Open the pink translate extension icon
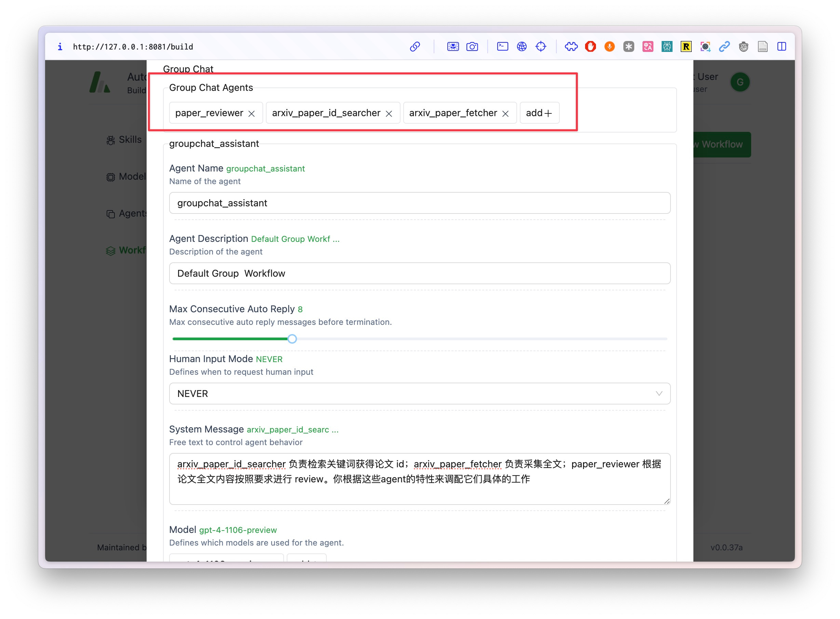This screenshot has width=840, height=619. 648,46
